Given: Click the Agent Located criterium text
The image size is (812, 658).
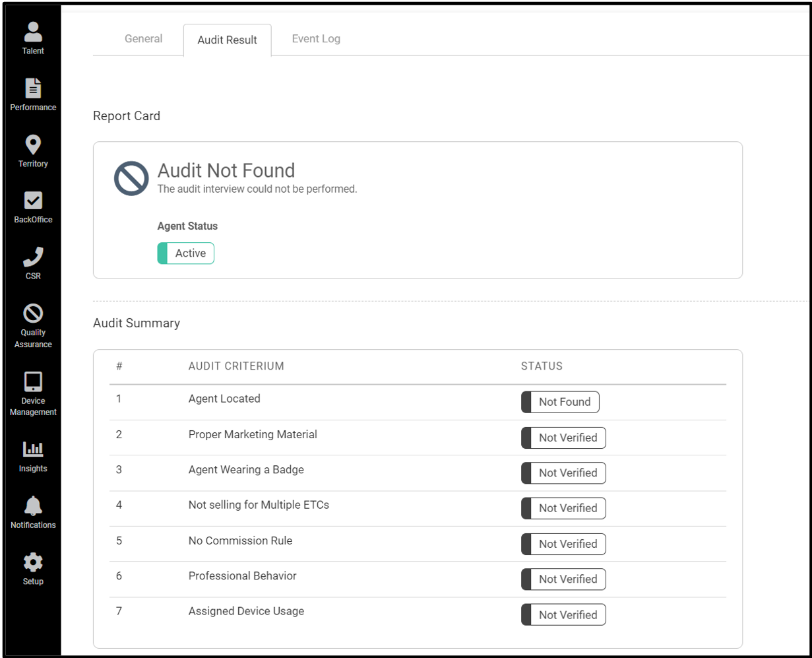Looking at the screenshot, I should [x=224, y=399].
